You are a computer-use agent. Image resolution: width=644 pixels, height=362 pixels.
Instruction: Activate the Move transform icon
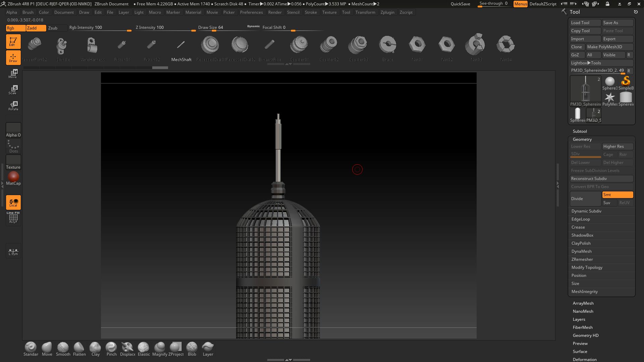click(13, 74)
